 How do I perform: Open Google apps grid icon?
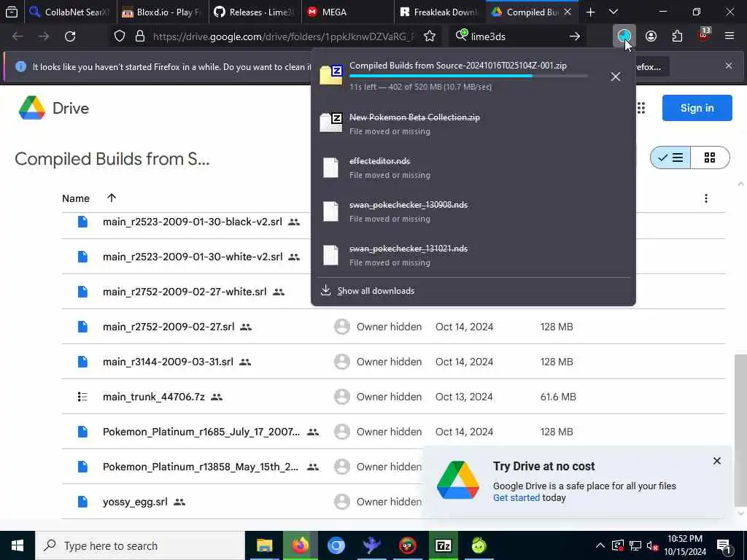(x=641, y=108)
